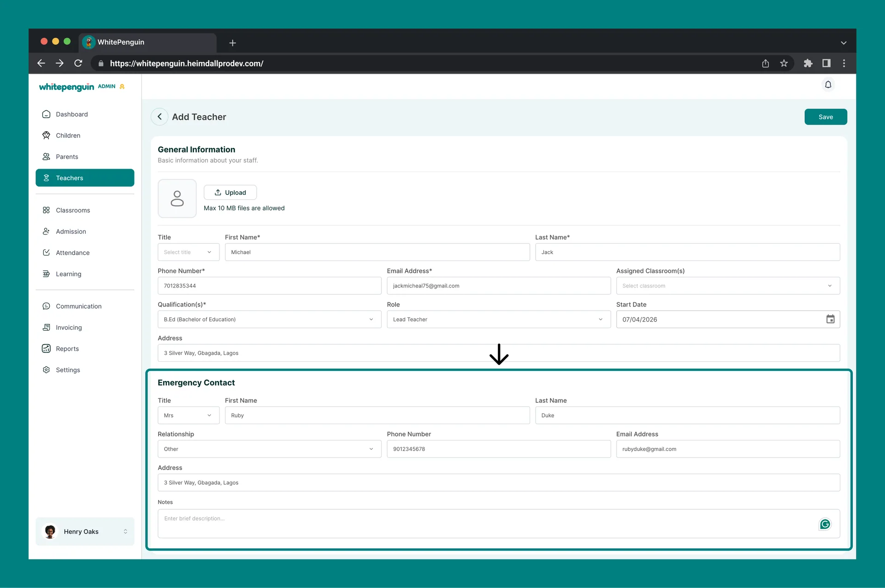Open the Invoicing menu item
The image size is (885, 588).
(x=85, y=327)
